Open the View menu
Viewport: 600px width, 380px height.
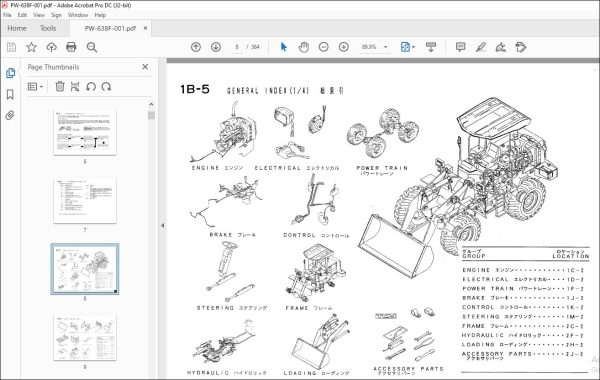tap(39, 15)
